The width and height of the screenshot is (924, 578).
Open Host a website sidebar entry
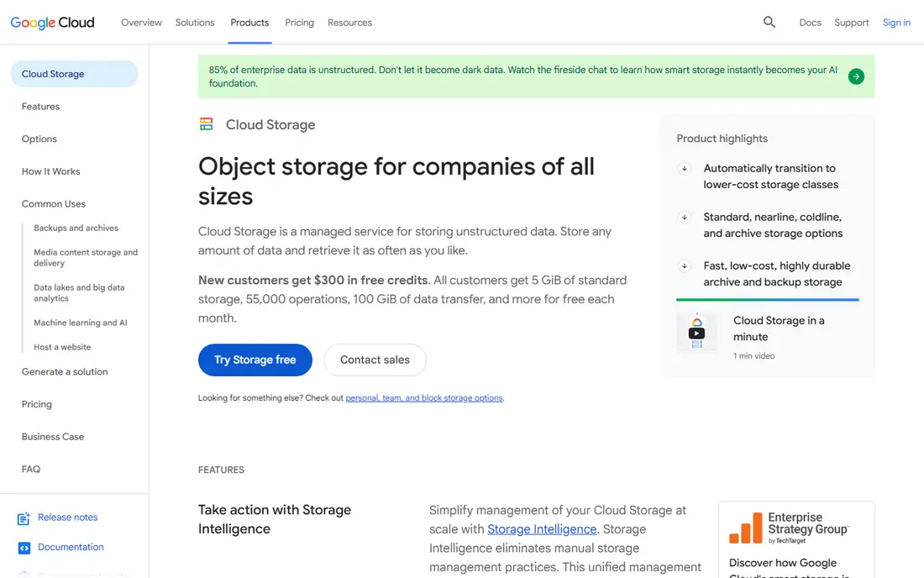pos(62,347)
